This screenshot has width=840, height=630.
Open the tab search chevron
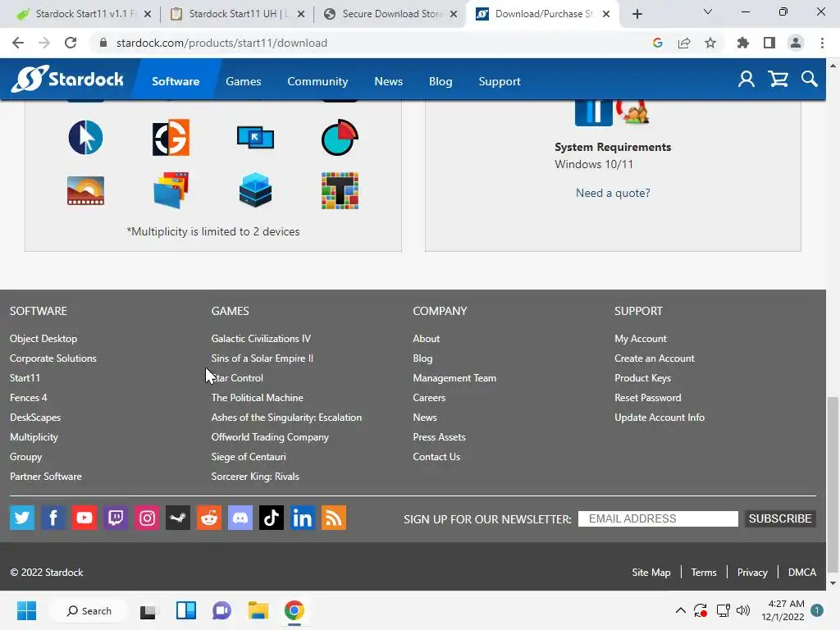708,11
